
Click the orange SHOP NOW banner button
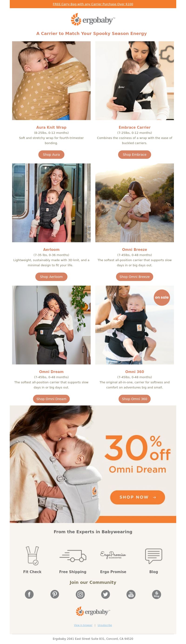138,497
